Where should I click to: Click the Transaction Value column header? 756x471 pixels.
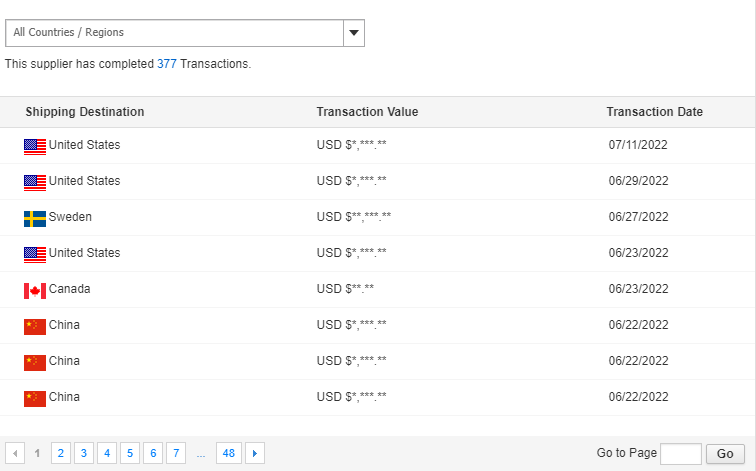(367, 112)
